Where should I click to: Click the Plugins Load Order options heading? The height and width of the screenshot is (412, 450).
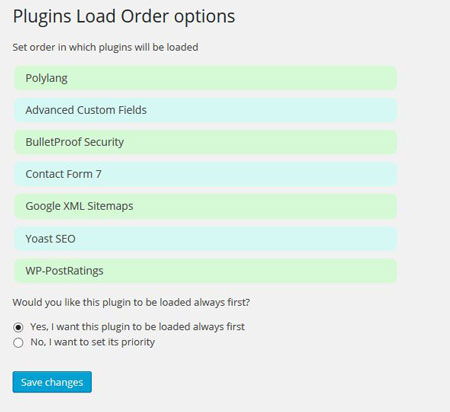coord(124,17)
